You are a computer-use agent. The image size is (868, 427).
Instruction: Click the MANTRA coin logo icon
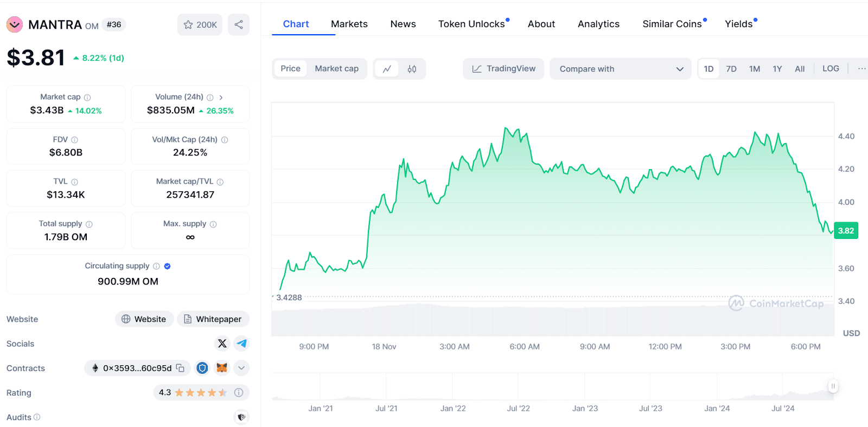15,24
